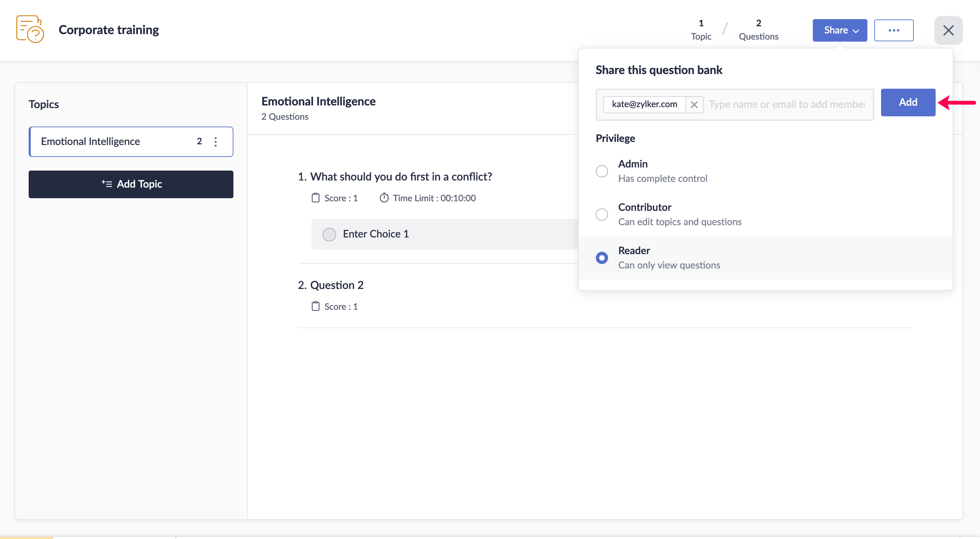This screenshot has width=980, height=539.
Task: Click the question bank logo icon
Action: [30, 29]
